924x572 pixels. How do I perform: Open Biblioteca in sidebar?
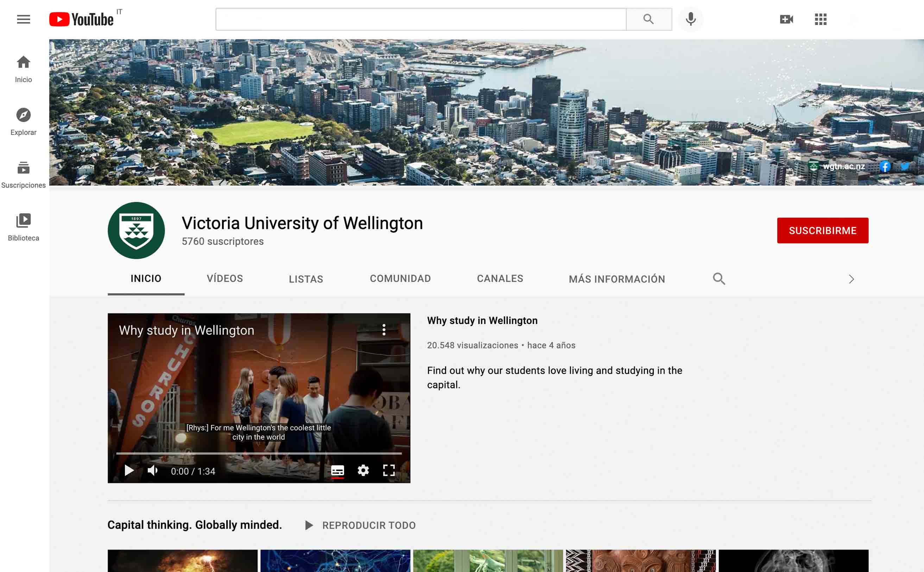24,227
